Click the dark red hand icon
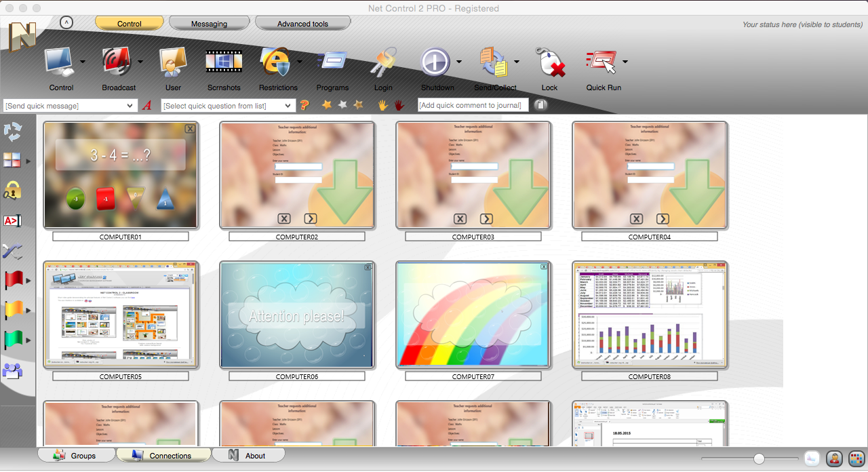The height and width of the screenshot is (472, 868). tap(399, 105)
